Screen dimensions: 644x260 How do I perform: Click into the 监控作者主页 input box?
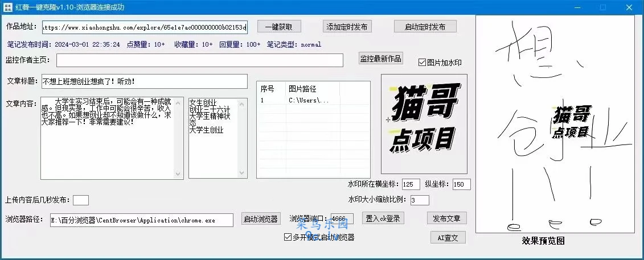199,60
